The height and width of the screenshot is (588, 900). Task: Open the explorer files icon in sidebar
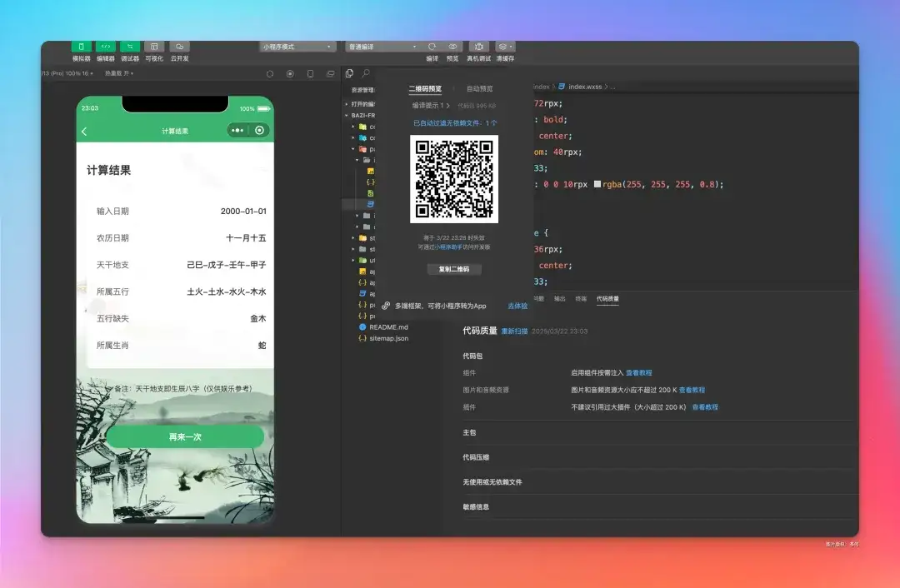[x=349, y=72]
